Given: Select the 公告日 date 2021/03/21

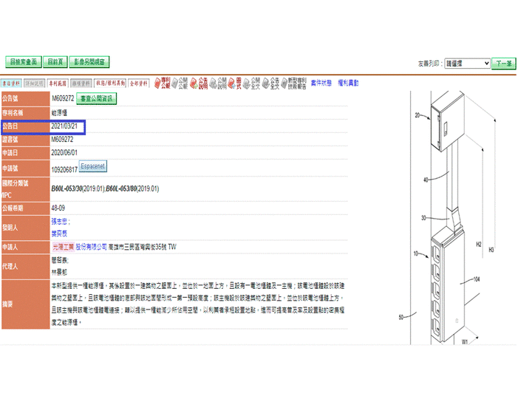Looking at the screenshot, I should point(64,126).
